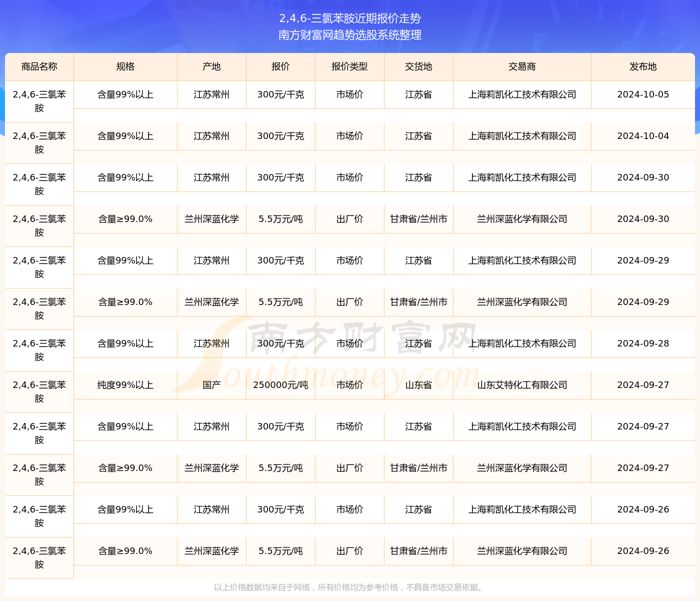
Task: Click 300元/千克 in the 2024-09-28 row
Action: tap(281, 343)
